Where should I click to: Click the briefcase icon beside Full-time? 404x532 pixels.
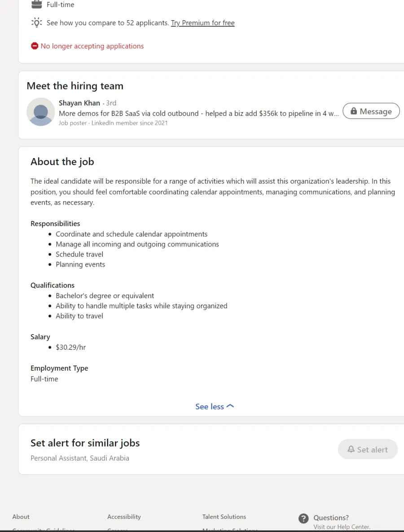(37, 4)
